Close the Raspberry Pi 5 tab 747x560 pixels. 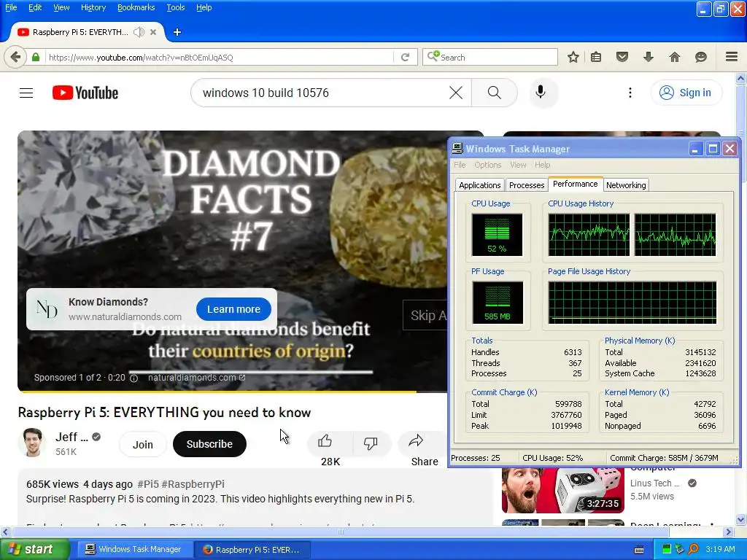(153, 32)
